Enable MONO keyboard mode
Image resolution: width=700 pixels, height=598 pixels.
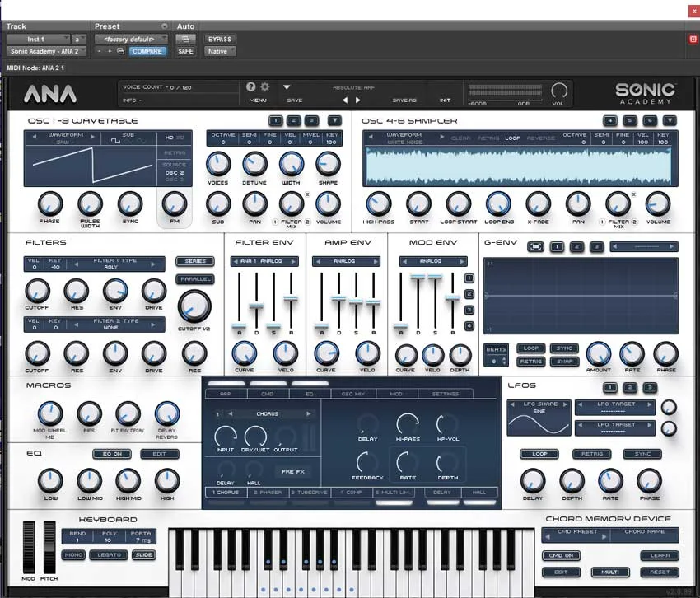[73, 554]
